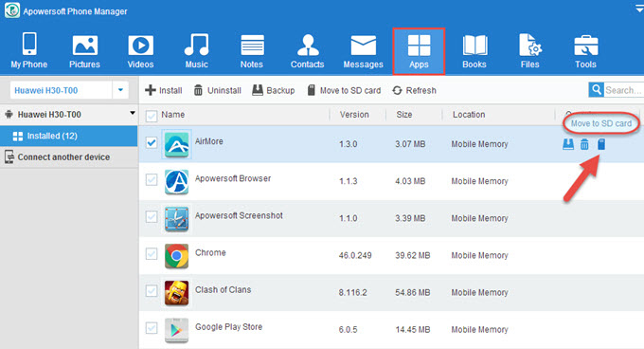Check the Clash of Clans checkbox

pos(152,290)
